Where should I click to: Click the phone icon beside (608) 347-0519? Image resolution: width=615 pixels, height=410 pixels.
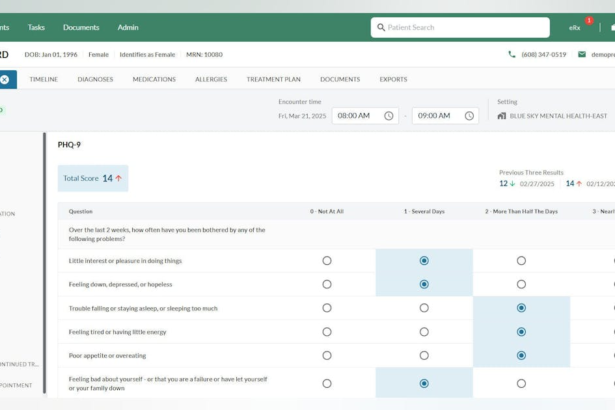coord(512,54)
